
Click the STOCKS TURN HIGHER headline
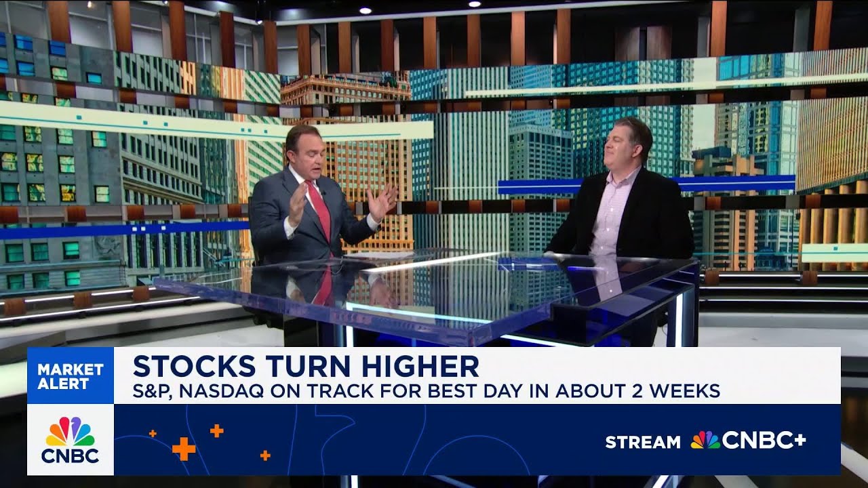click(306, 366)
